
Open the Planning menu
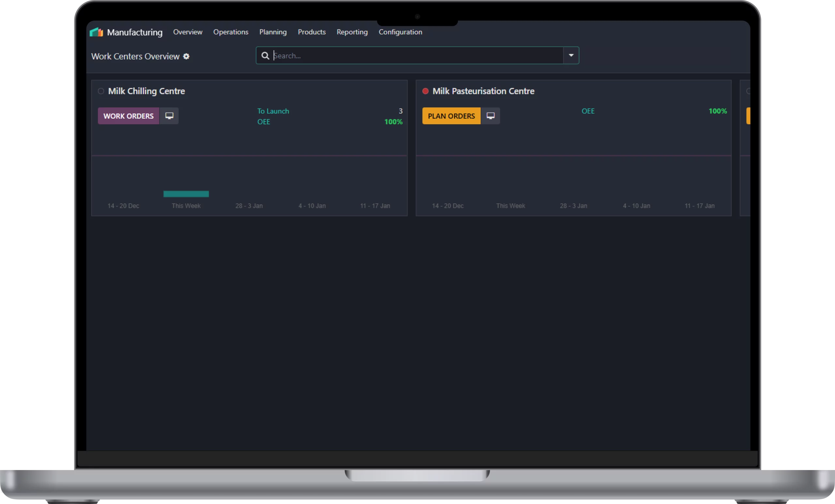(273, 32)
